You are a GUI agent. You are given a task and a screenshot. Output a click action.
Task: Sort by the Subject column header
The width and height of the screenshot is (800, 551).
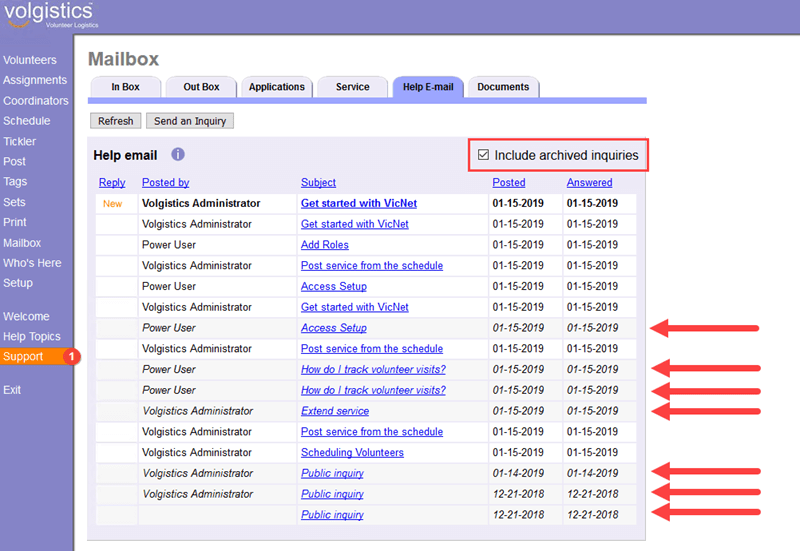(318, 182)
